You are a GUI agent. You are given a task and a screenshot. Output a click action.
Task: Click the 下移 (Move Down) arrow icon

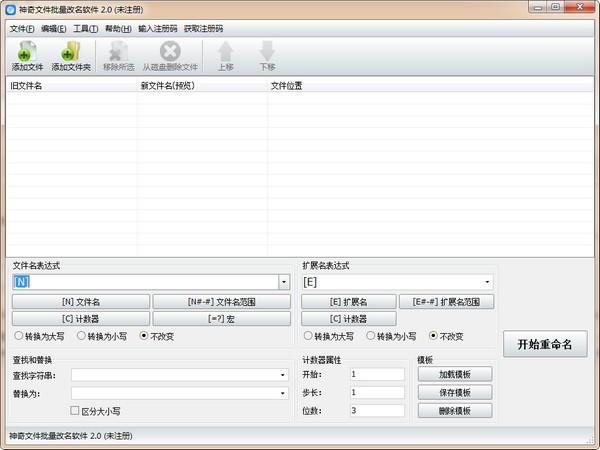(x=267, y=52)
